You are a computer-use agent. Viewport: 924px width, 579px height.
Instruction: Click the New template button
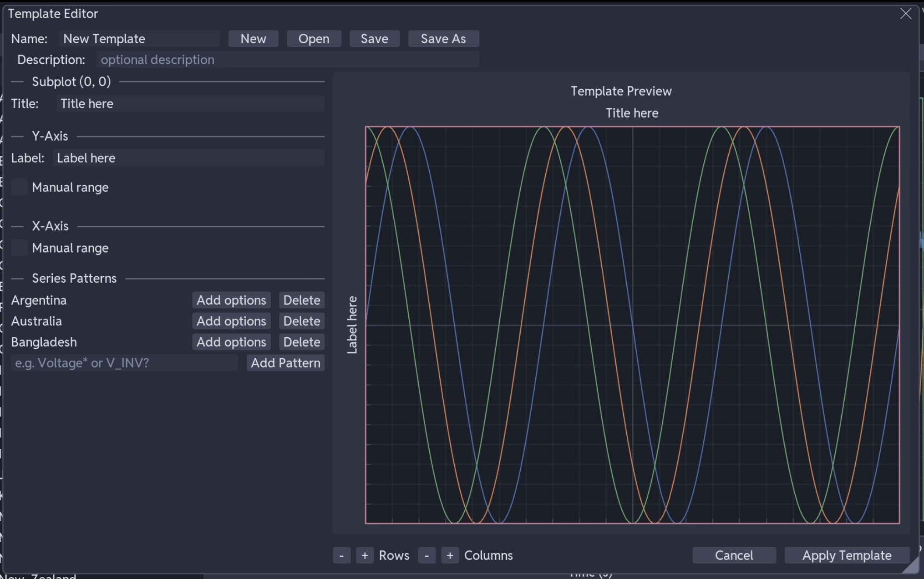pos(253,39)
